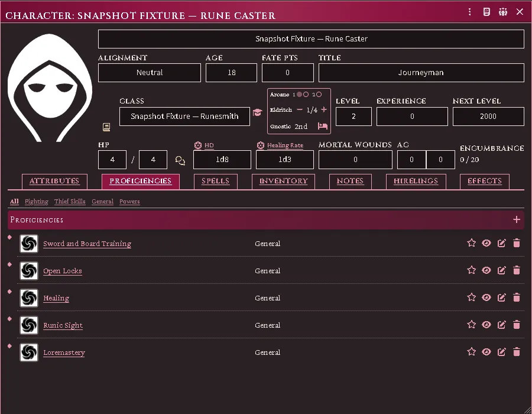
Task: Filter proficiencies by Powers
Action: click(129, 202)
